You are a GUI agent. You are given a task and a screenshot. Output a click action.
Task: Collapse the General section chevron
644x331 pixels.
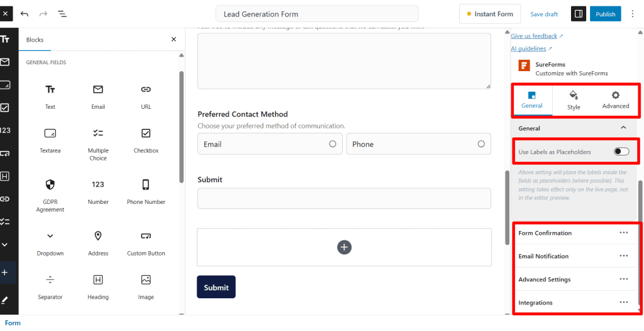coord(623,128)
